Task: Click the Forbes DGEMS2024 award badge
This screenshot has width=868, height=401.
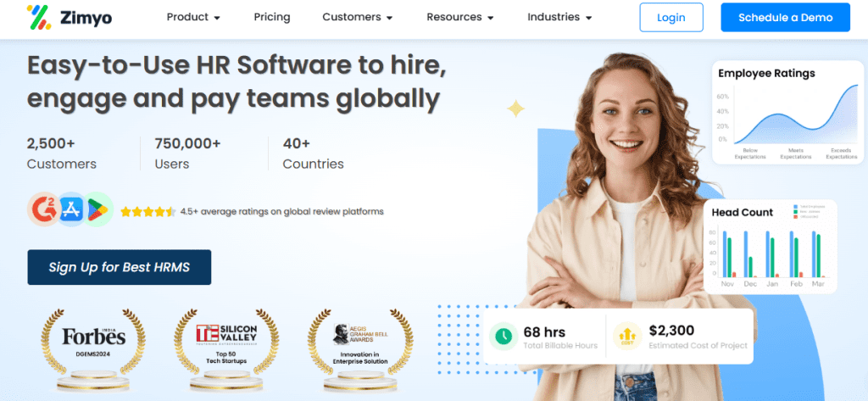Action: [x=93, y=349]
